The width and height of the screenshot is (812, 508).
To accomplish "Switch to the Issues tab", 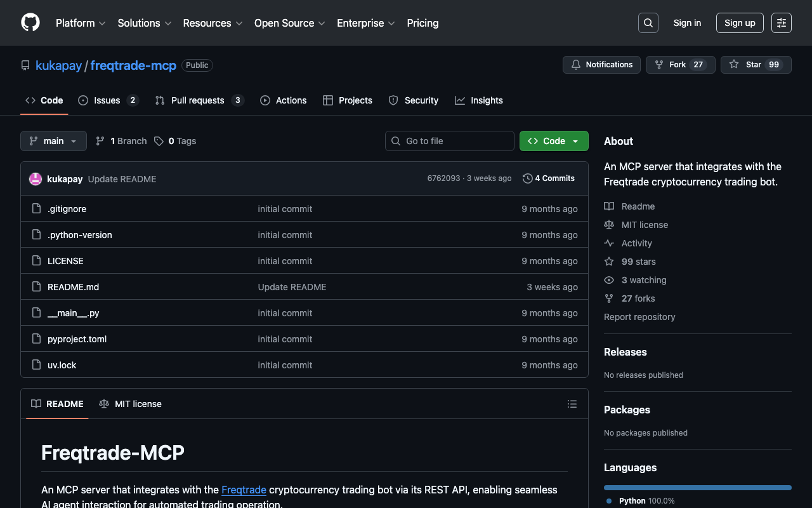I will 108,100.
